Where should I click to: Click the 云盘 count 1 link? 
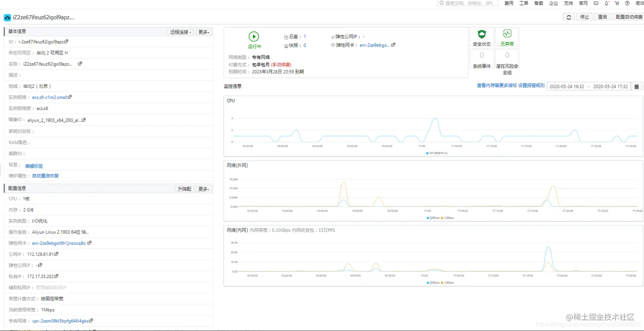(x=305, y=37)
